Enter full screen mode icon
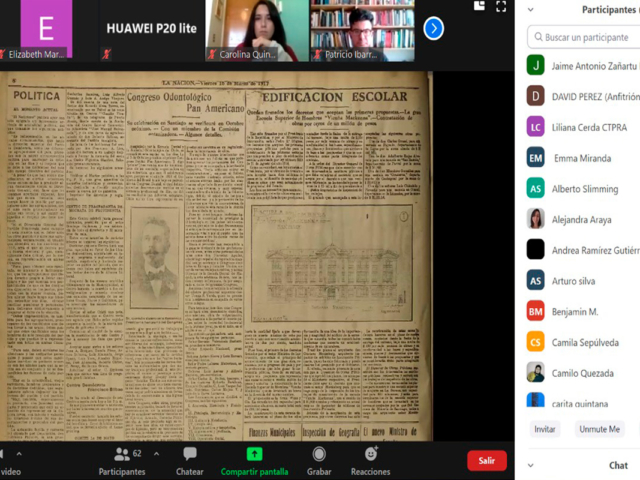Viewport: 640px width, 480px height. (501, 6)
